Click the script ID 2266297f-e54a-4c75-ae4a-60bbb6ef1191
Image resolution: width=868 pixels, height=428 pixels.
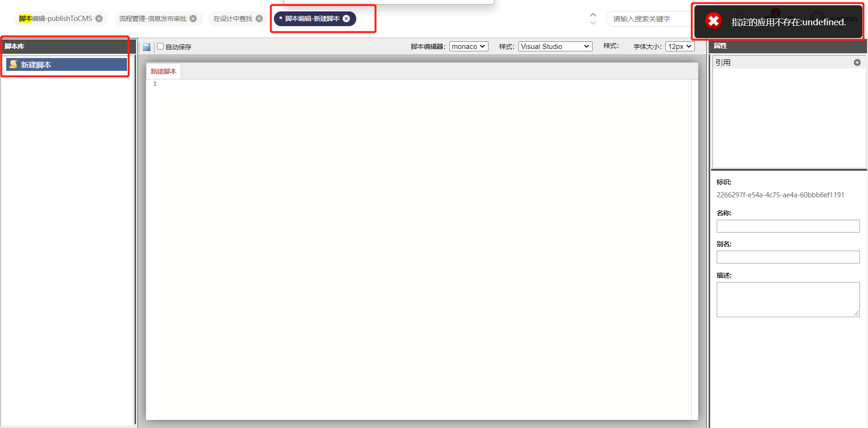click(780, 195)
